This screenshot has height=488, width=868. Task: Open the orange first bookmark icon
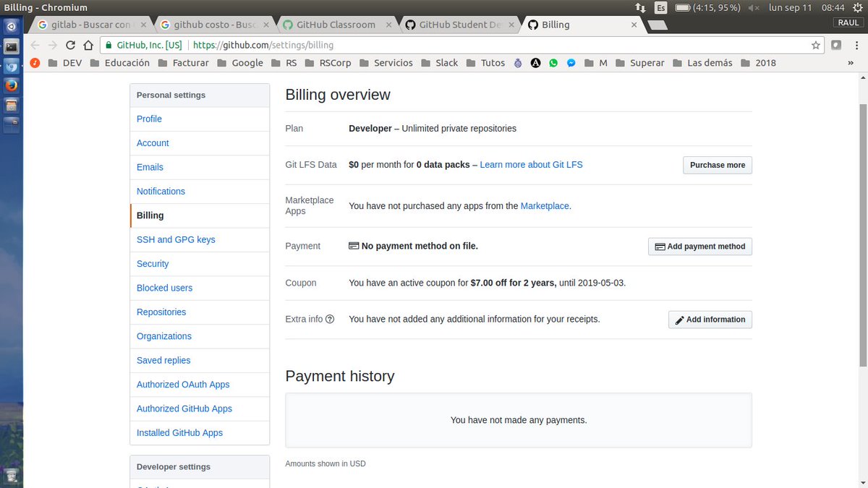coord(34,63)
